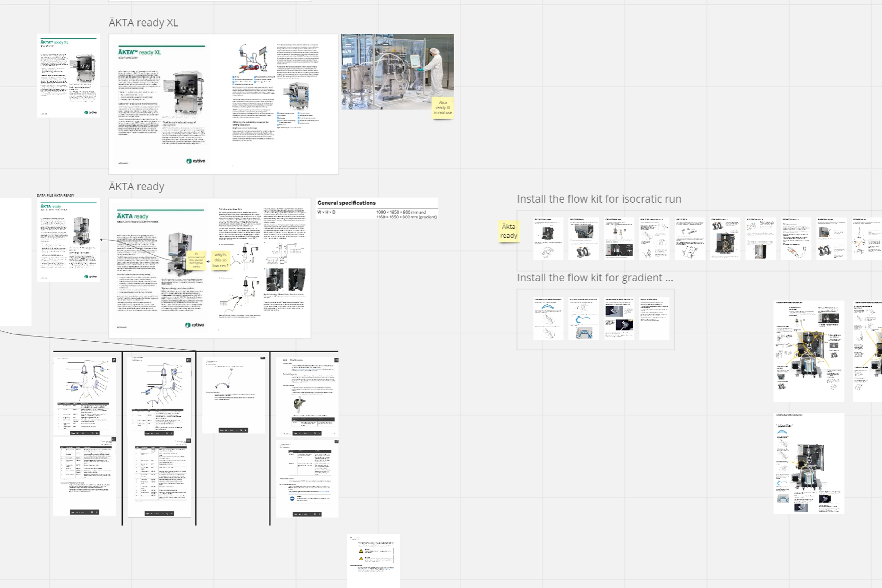Click magnifier on leftmost diagram page toolbar
Viewport: 882px width, 588px height.
point(92,433)
